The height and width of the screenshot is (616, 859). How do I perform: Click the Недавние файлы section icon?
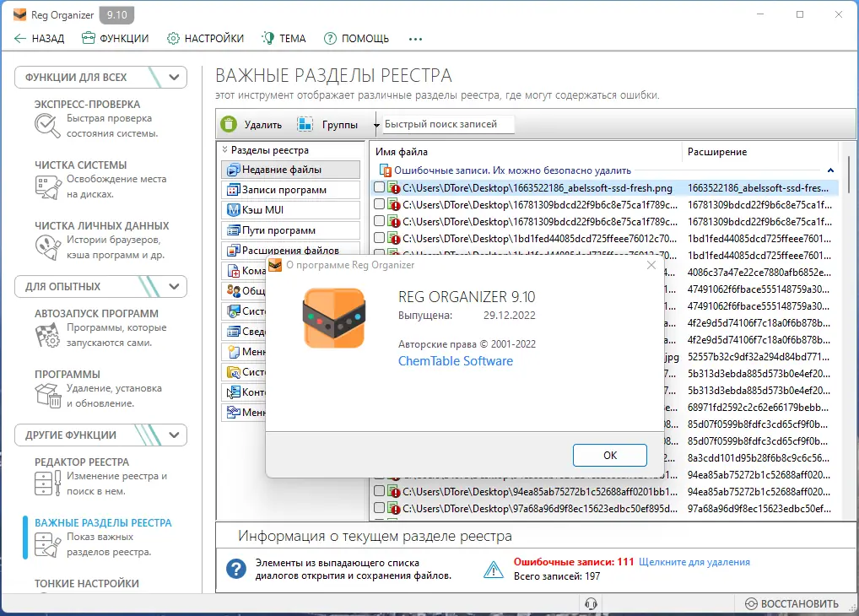(234, 170)
